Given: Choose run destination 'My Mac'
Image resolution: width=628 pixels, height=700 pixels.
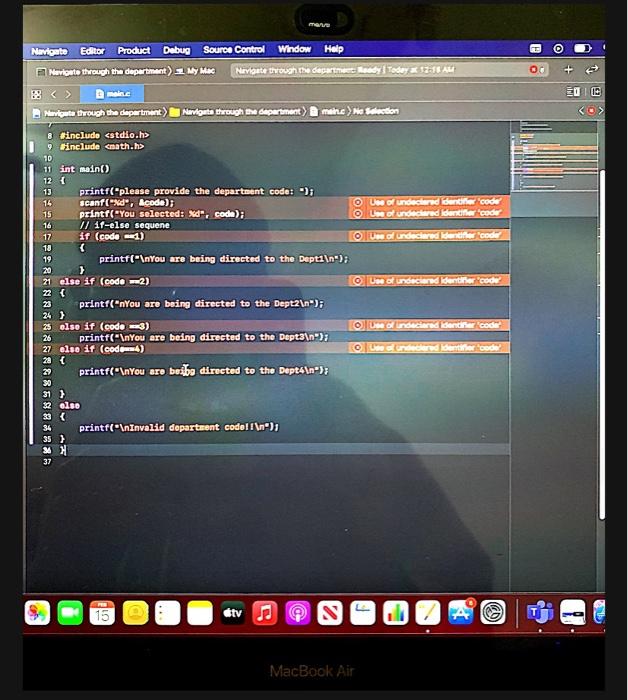Looking at the screenshot, I should pos(195,71).
